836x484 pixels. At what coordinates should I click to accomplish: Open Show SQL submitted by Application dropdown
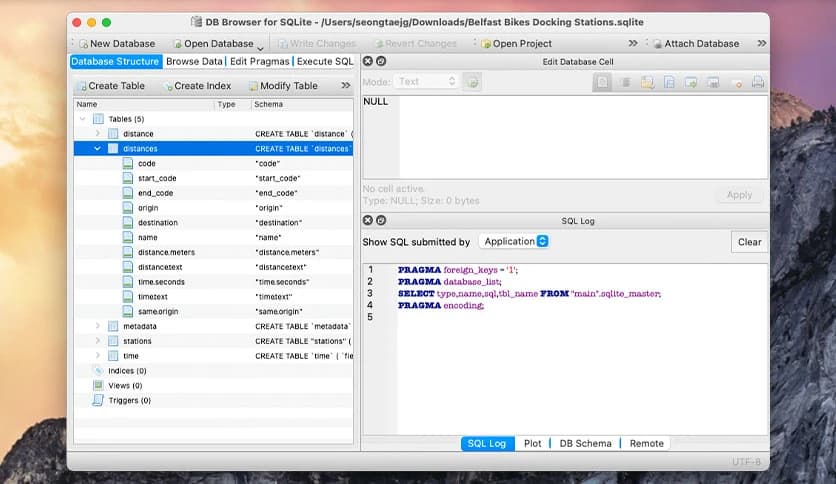[x=514, y=241]
